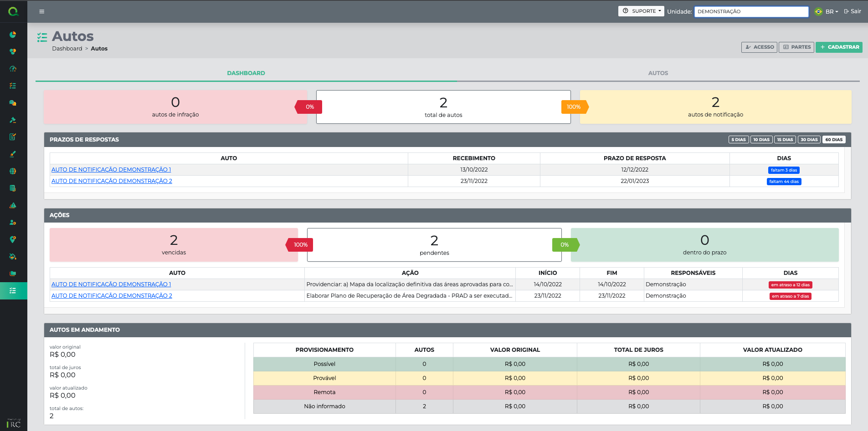The image size is (868, 431).
Task: Click the hamburger menu icon
Action: pos(42,11)
